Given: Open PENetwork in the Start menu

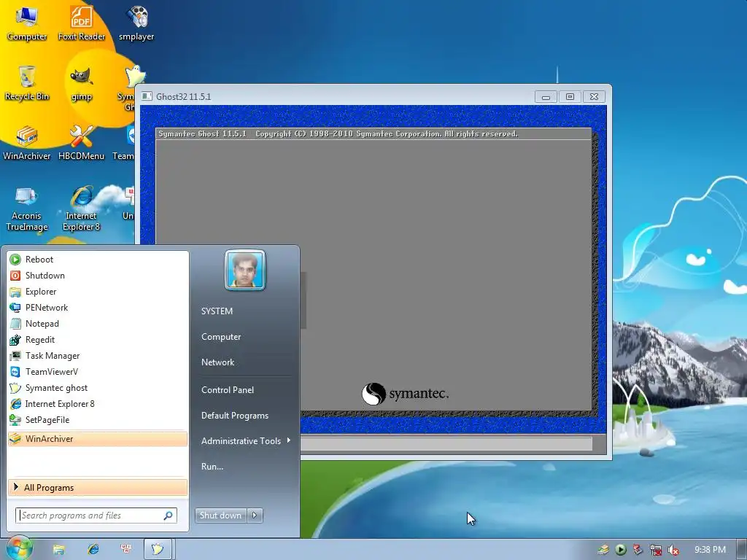Looking at the screenshot, I should click(98, 308).
